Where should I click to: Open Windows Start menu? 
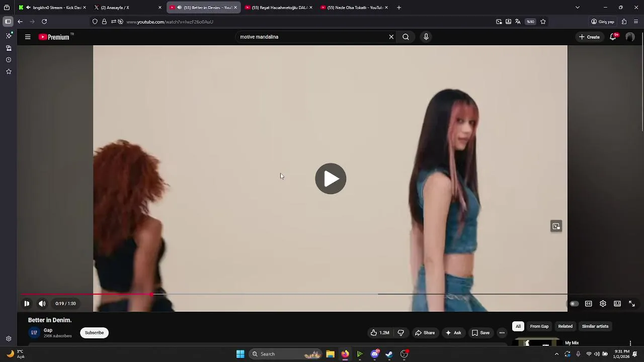point(240,354)
